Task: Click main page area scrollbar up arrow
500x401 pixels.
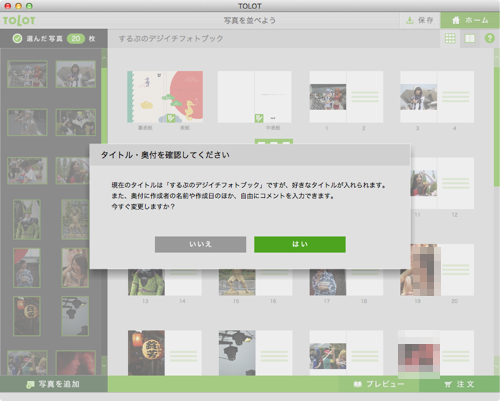Action: (497, 57)
